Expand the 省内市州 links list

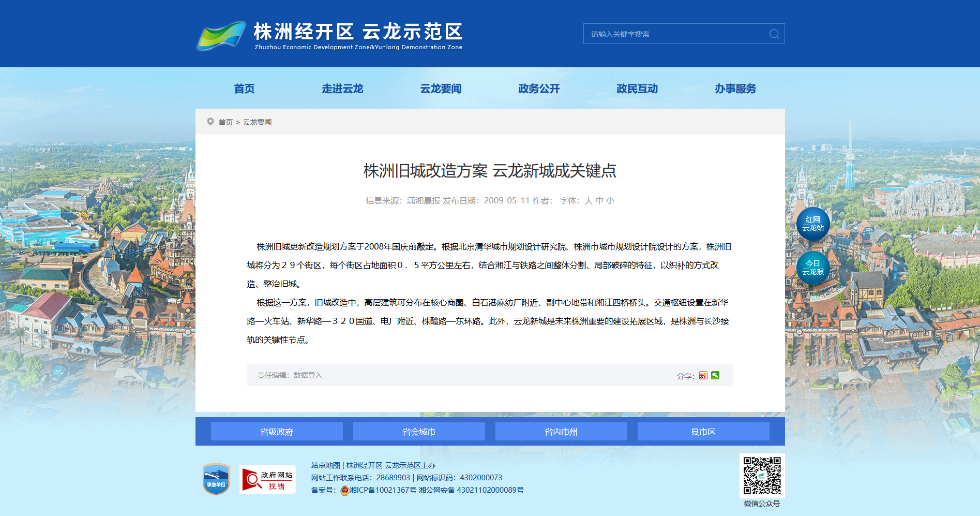point(561,432)
